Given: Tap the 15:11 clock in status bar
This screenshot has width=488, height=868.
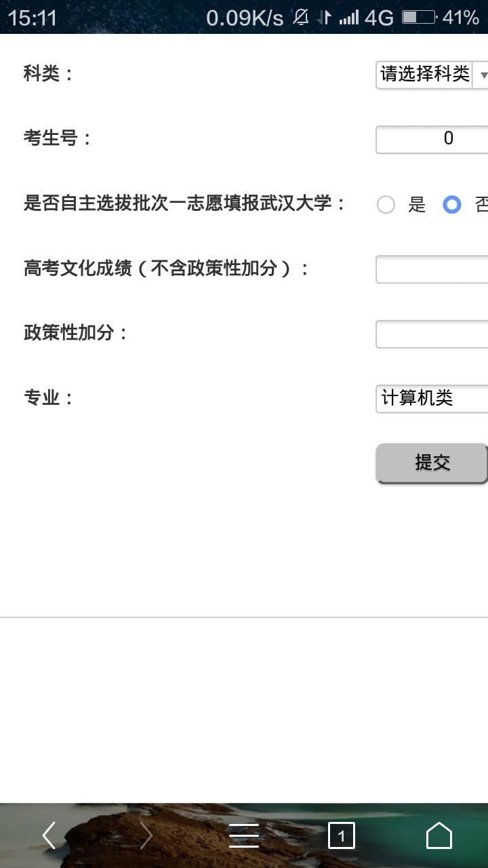Looking at the screenshot, I should pos(33,18).
